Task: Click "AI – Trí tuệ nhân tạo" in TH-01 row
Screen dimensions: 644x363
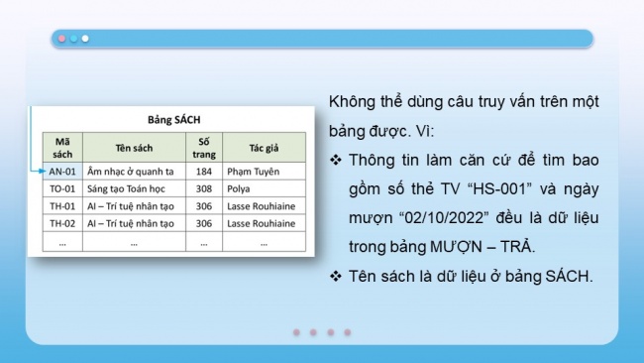Action: 135,206
